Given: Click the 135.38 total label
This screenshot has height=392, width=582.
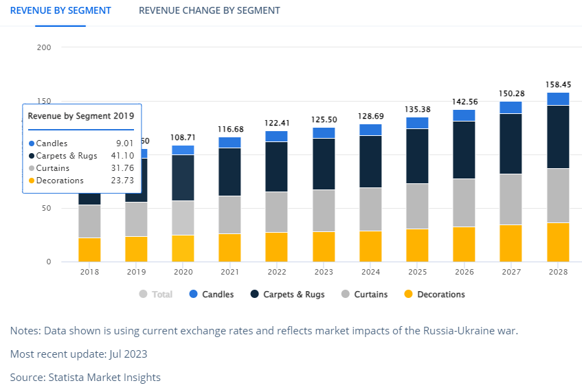Looking at the screenshot, I should click(x=418, y=109).
